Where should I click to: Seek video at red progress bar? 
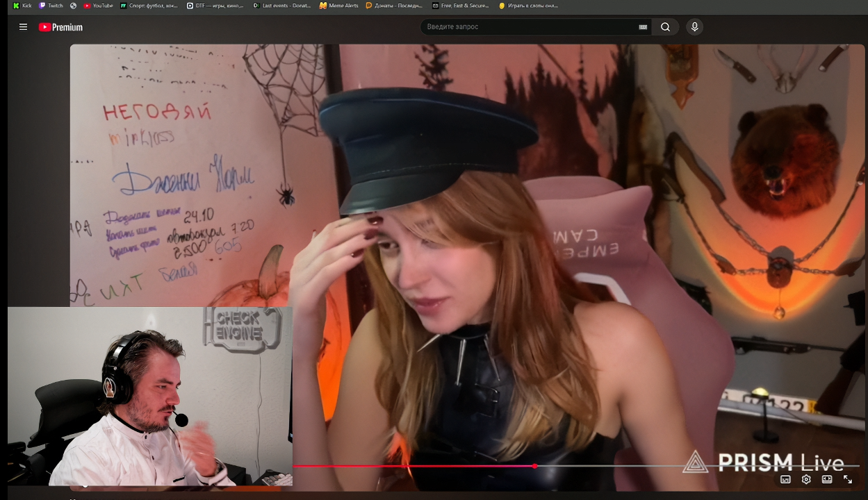pyautogui.click(x=576, y=466)
